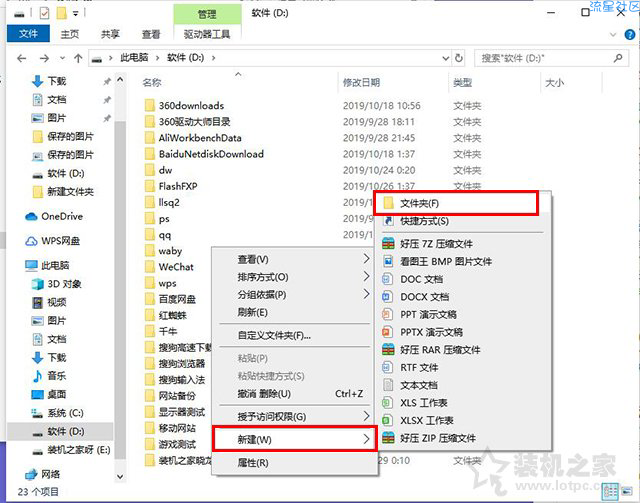This screenshot has height=503, width=640.
Task: Open the recent locations dropdown arrow
Action: [x=62, y=58]
